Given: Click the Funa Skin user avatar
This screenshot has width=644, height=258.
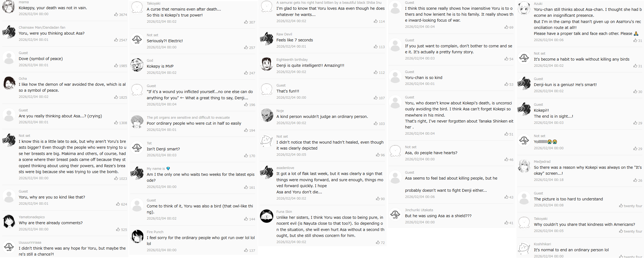Looking at the screenshot, I should coord(267,216).
